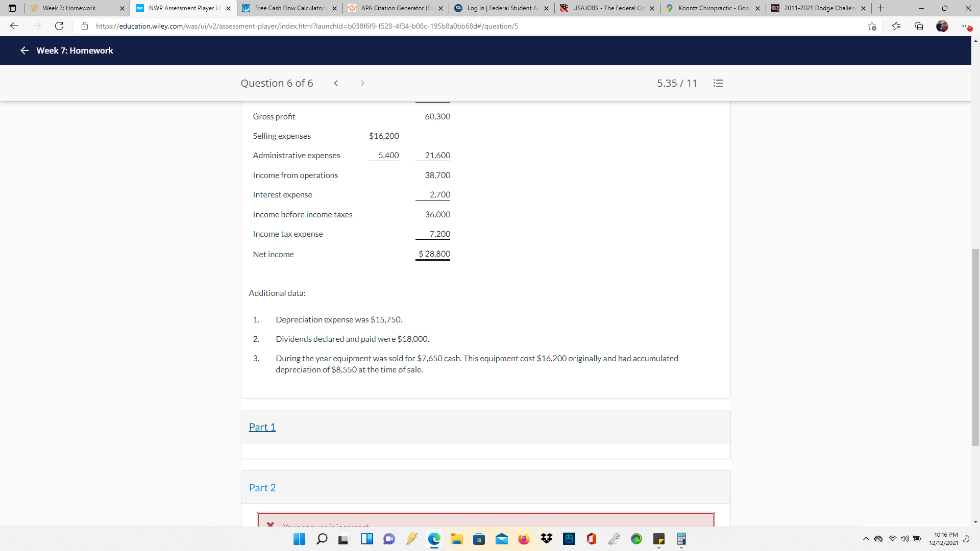Go back using the Week 7 Homework arrow

24,51
